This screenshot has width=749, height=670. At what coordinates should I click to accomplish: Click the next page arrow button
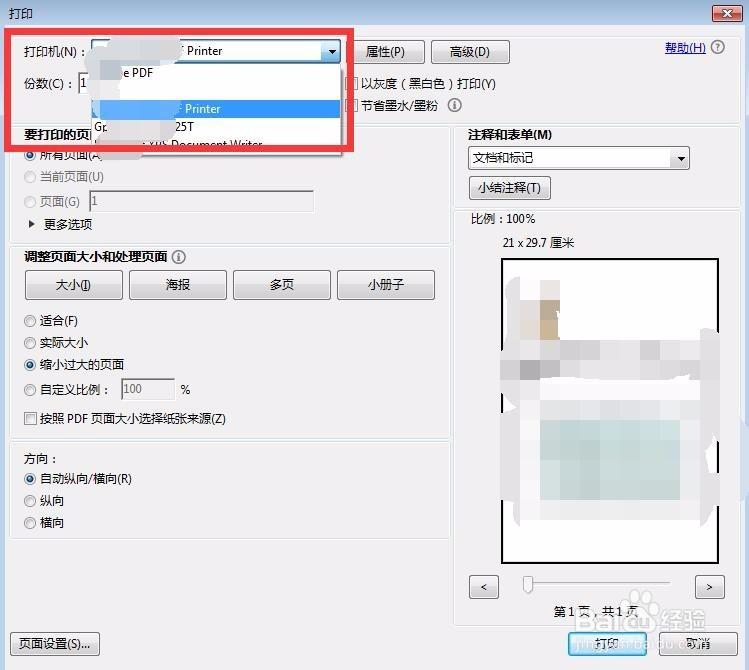point(709,587)
